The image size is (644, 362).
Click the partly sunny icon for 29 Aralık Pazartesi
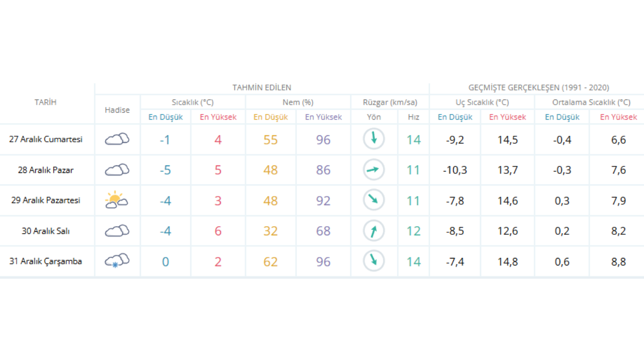(x=116, y=200)
